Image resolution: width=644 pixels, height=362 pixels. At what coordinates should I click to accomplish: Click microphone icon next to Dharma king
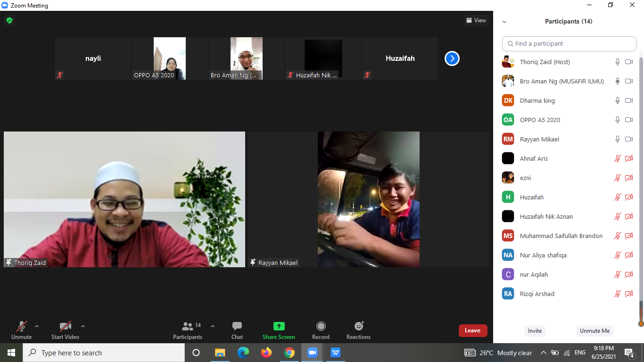(617, 100)
